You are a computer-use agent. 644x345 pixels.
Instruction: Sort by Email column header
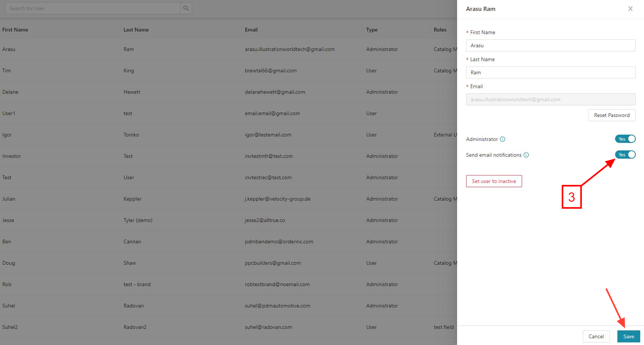tap(251, 30)
